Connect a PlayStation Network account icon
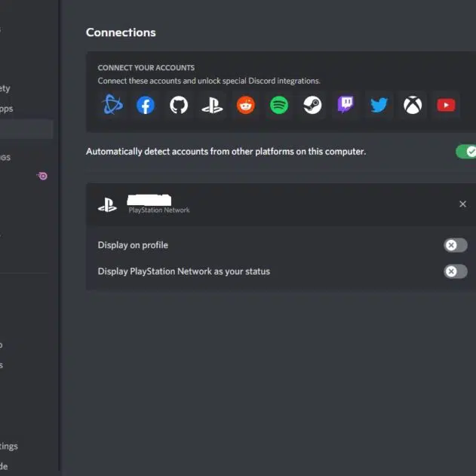The width and height of the screenshot is (476, 476). coord(212,105)
